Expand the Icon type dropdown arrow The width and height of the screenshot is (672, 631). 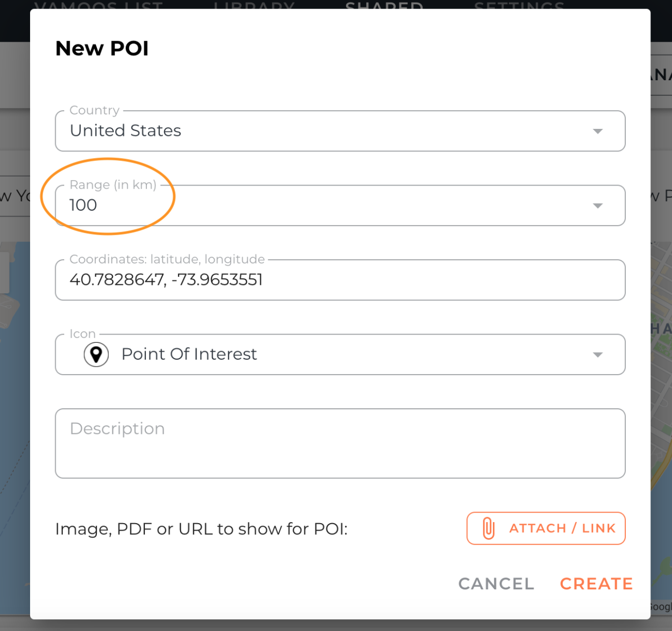[x=597, y=355]
